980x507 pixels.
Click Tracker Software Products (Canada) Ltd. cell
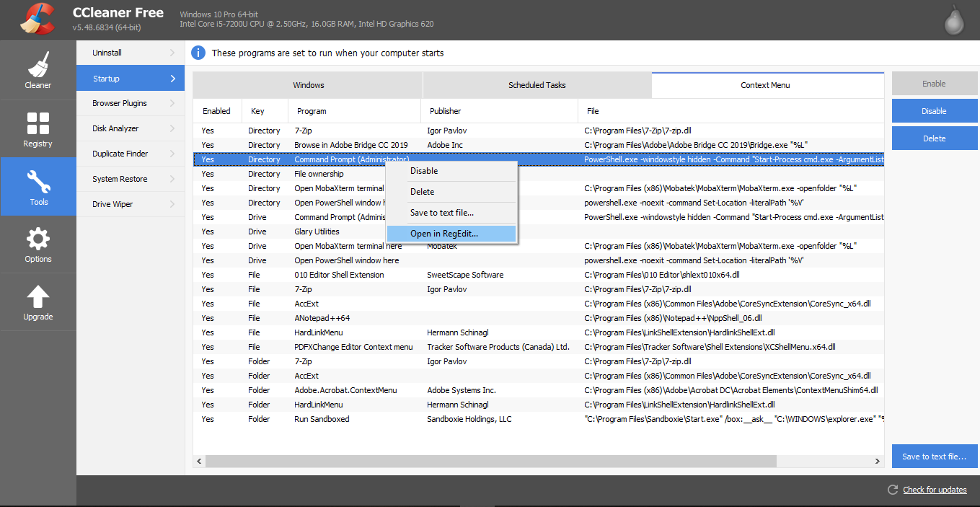[x=498, y=347]
